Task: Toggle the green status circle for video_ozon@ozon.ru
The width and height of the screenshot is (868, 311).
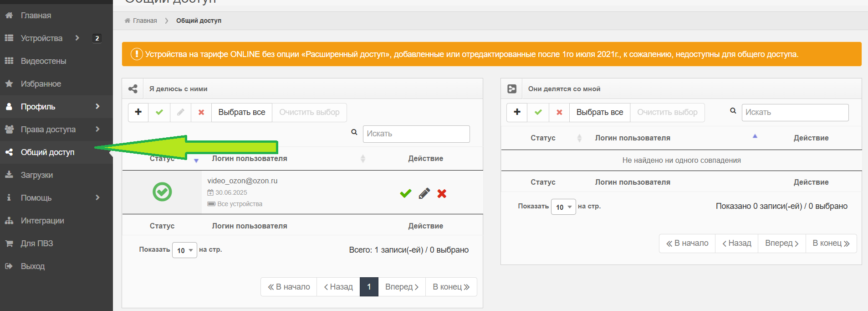Action: [162, 192]
